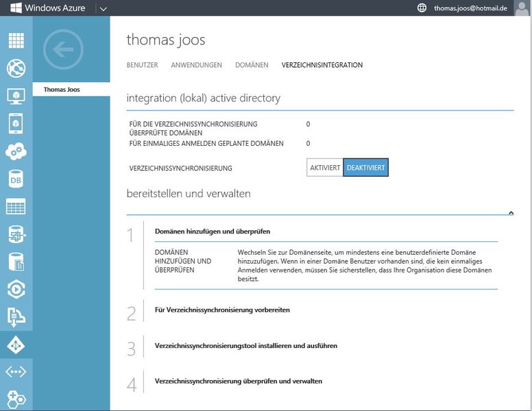This screenshot has width=532, height=411.
Task: Select the VERZEICHNISINTEGRATION tab
Action: (x=322, y=65)
